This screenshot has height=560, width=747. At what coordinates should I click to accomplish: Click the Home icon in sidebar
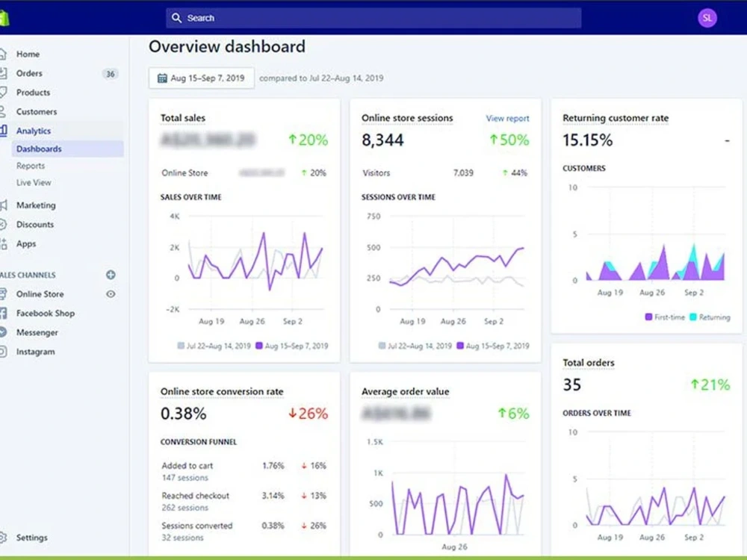pyautogui.click(x=3, y=54)
